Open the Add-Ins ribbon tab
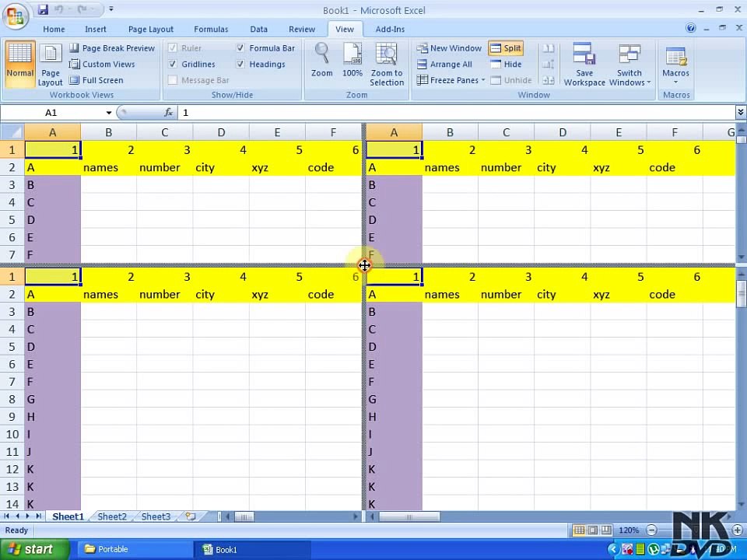747x560 pixels. (x=390, y=29)
